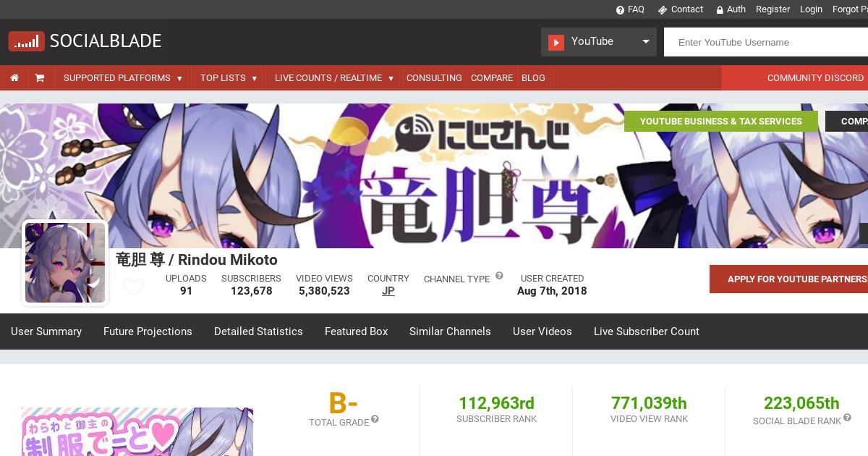Expand the Top Lists menu
The height and width of the screenshot is (456, 868).
229,77
